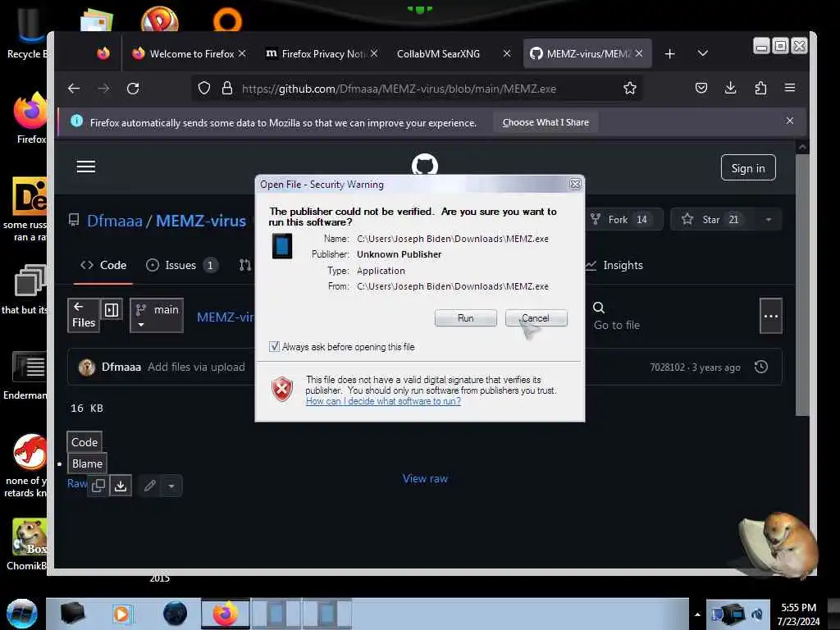Go back in Firefox
This screenshot has width=840, height=630.
[x=74, y=89]
